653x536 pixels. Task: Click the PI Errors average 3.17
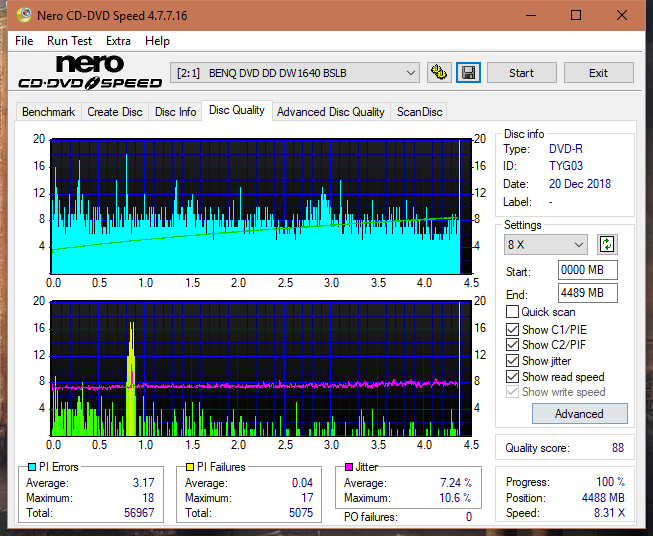(143, 483)
